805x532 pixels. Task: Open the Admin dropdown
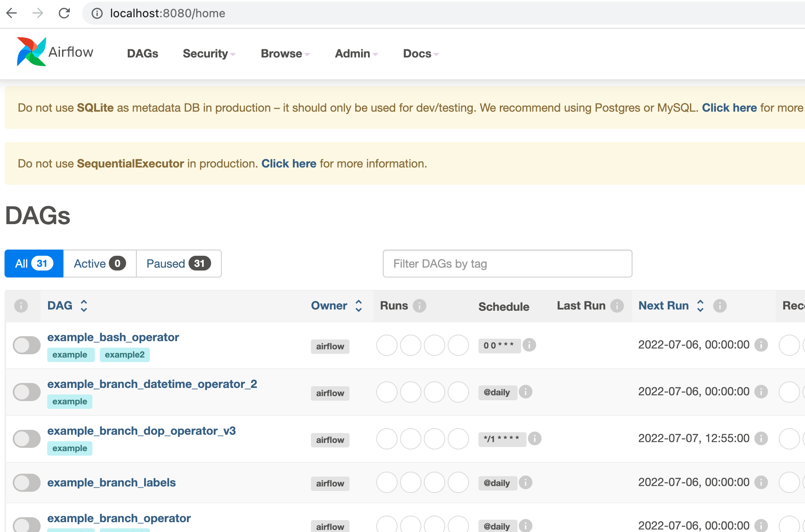tap(356, 54)
